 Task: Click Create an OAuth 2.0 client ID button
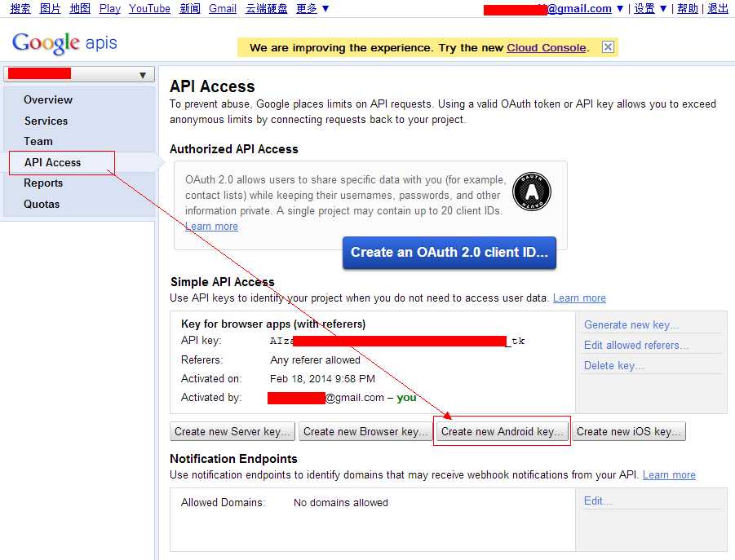click(x=449, y=253)
